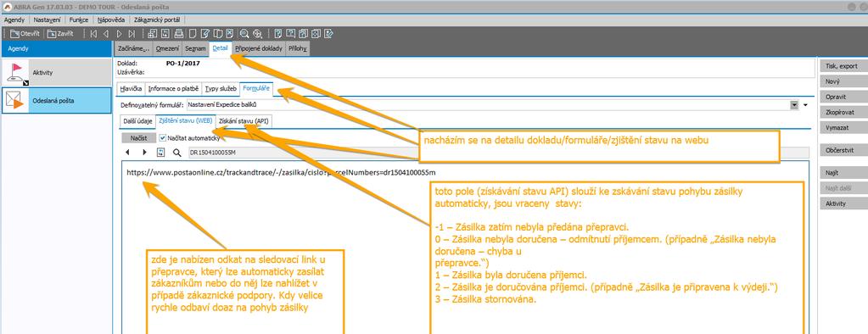This screenshot has height=334, width=868.
Task: Go to the next record in the main toolbar
Action: click(119, 34)
